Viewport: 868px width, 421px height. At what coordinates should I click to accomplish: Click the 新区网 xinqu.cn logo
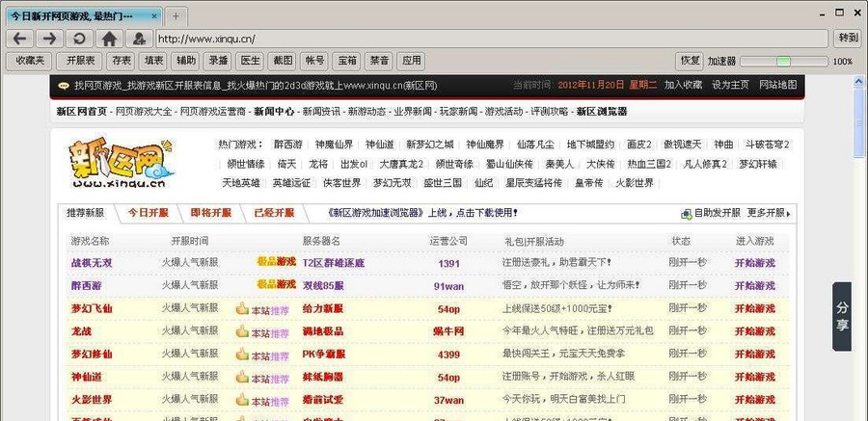(121, 163)
